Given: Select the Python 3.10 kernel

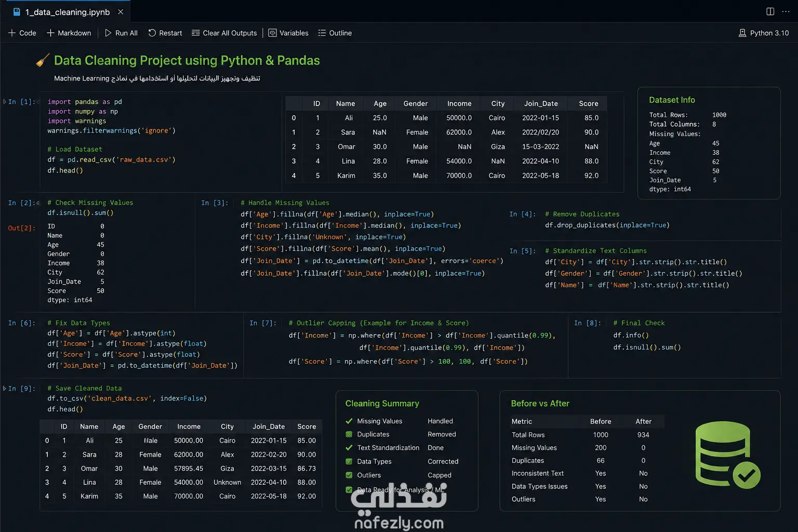Looking at the screenshot, I should 764,33.
